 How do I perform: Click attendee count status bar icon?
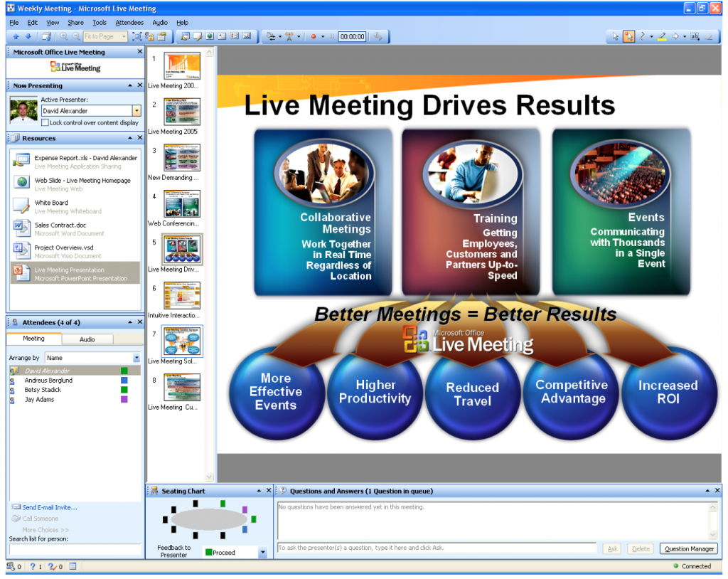tap(11, 566)
